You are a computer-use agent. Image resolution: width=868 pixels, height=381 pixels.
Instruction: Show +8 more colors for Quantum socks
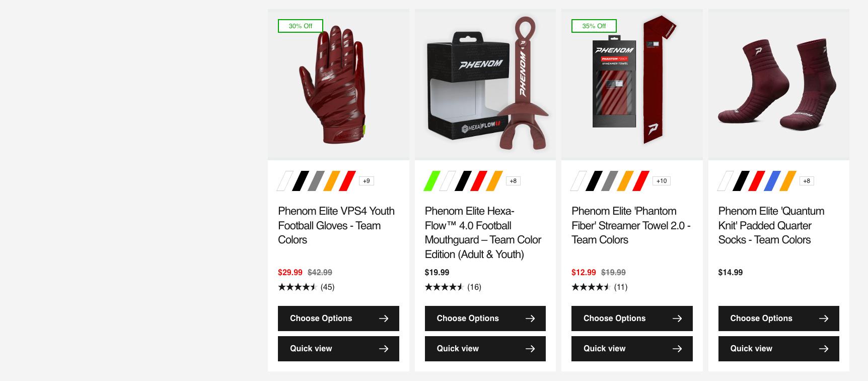(807, 181)
